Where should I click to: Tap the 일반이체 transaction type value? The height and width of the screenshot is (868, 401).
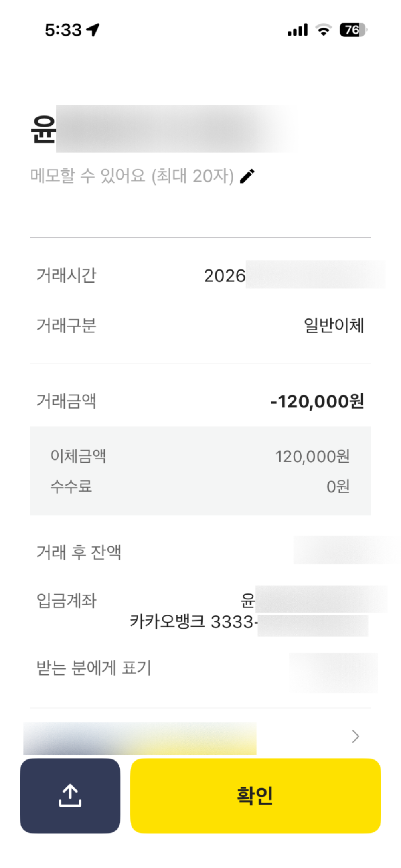click(x=334, y=325)
